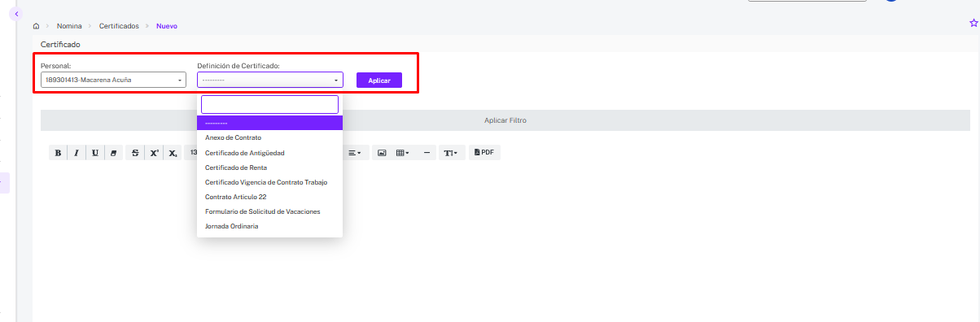Select Contrato Articulo 22 option

click(269, 197)
